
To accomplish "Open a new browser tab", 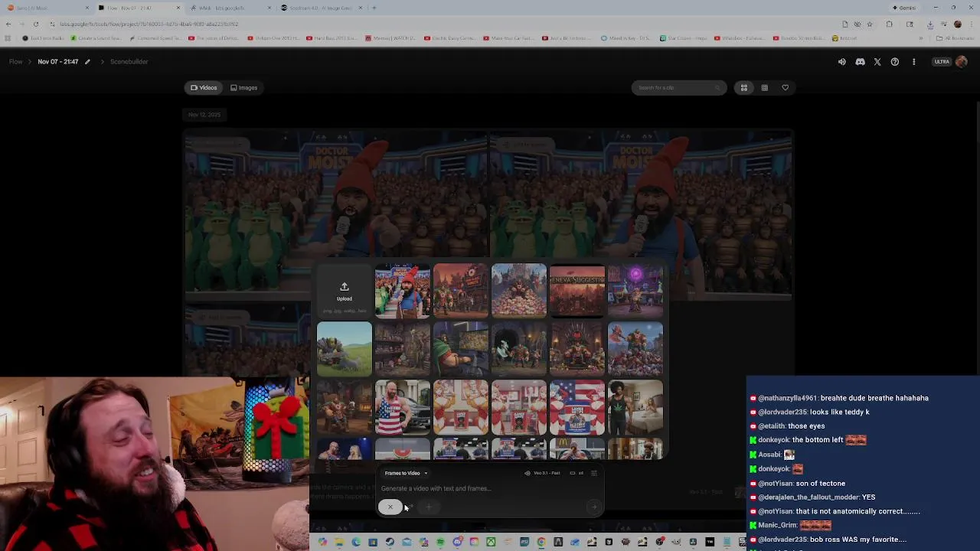I will click(374, 8).
